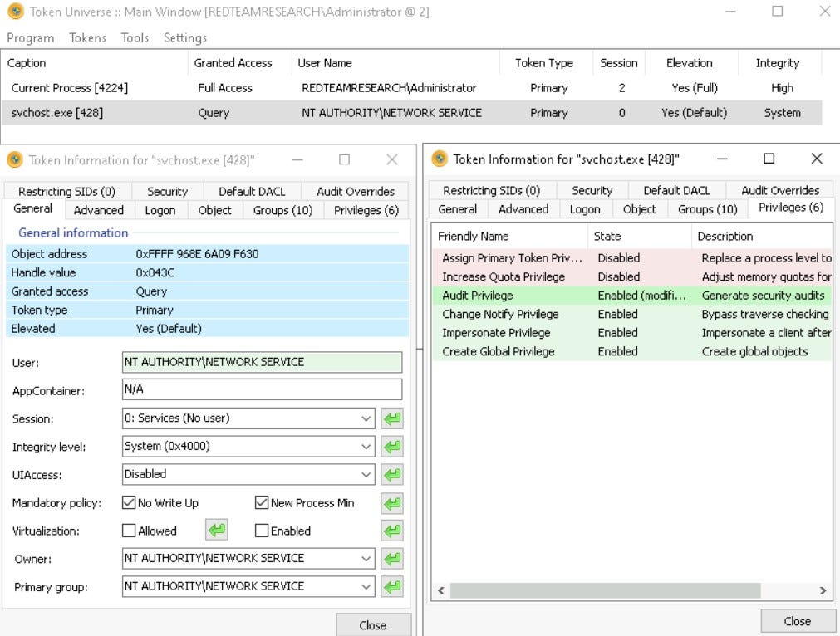Viewport: 840px width, 636px height.
Task: Sort privileges by State column header
Action: [639, 236]
